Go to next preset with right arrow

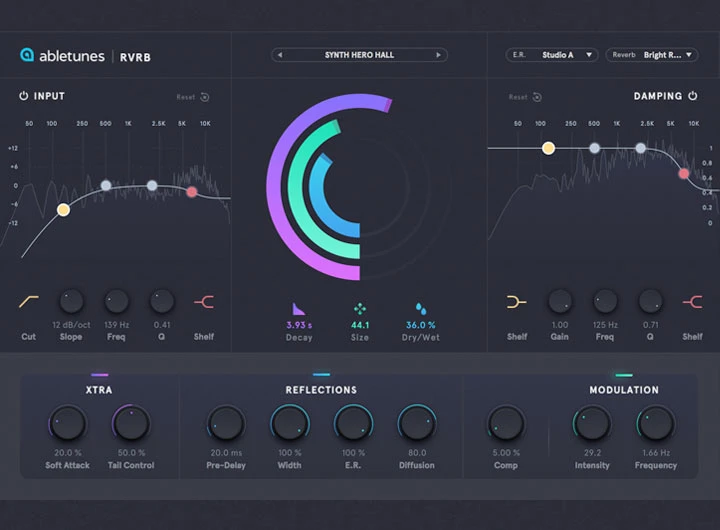pos(439,55)
